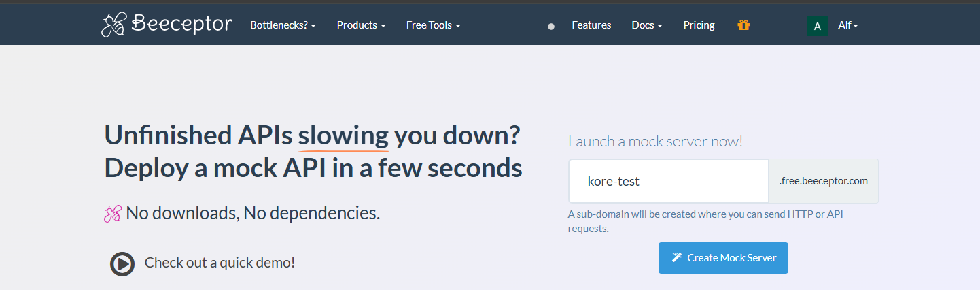Go to the Features page
980x290 pixels.
591,25
